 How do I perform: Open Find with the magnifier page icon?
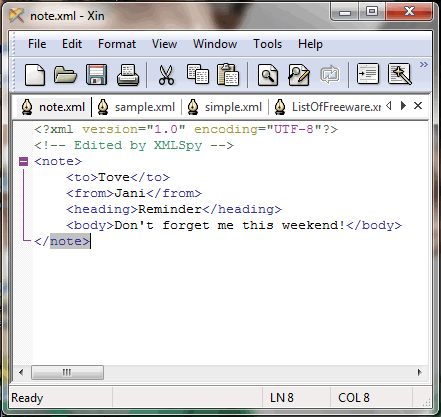click(x=268, y=75)
